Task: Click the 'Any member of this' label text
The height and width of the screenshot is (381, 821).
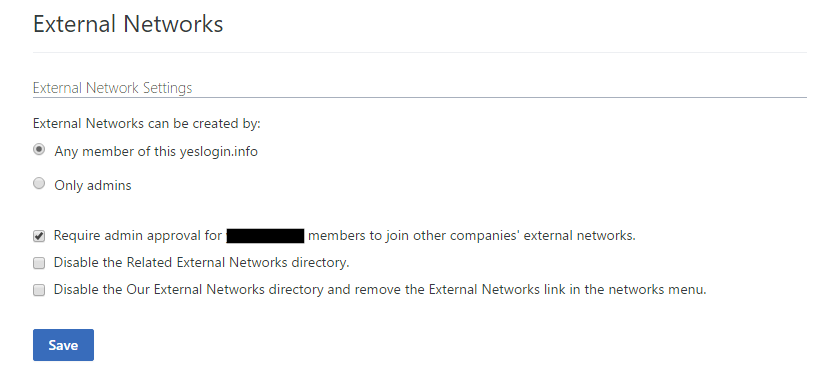Action: pyautogui.click(x=115, y=152)
